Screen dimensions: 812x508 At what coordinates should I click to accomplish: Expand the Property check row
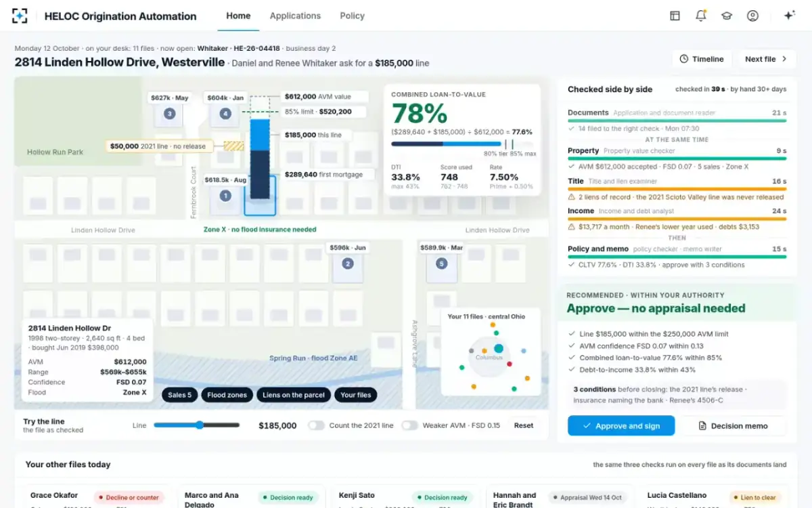677,158
